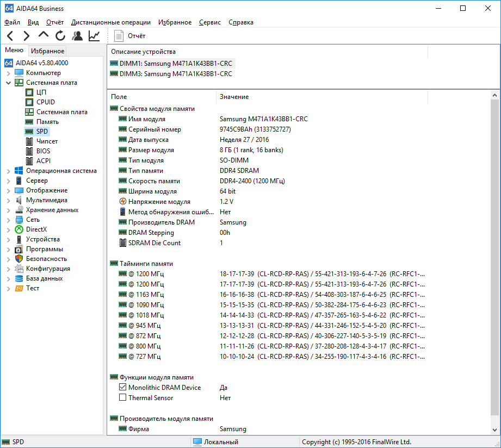Open the Вид menu
Image resolution: width=501 pixels, height=448 pixels.
pos(33,22)
